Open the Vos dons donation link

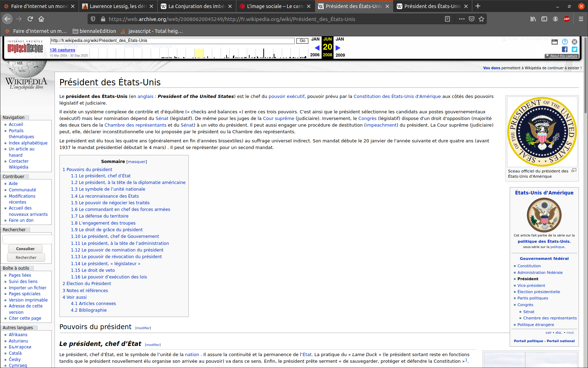pyautogui.click(x=492, y=68)
